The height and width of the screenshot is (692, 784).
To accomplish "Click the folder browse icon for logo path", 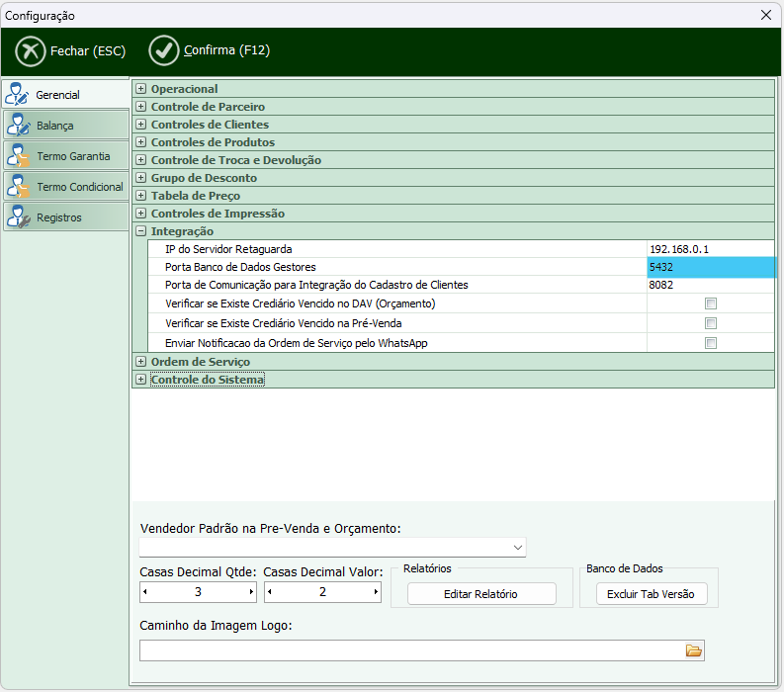I will (693, 650).
